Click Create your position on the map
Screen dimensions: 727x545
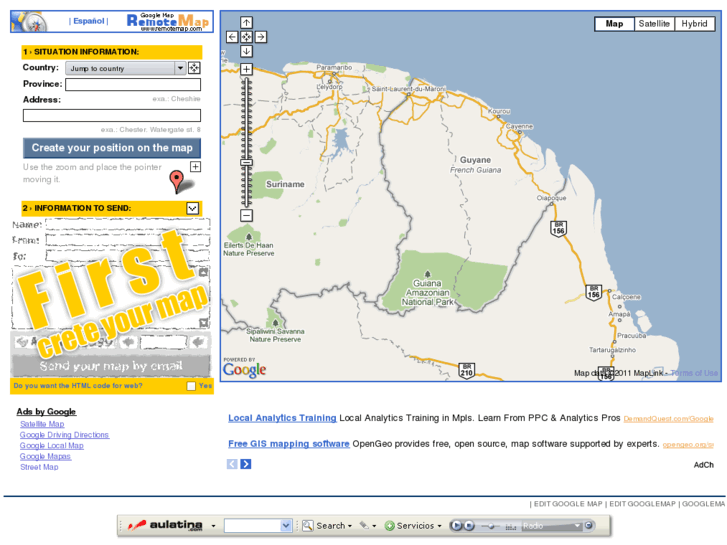coord(112,148)
